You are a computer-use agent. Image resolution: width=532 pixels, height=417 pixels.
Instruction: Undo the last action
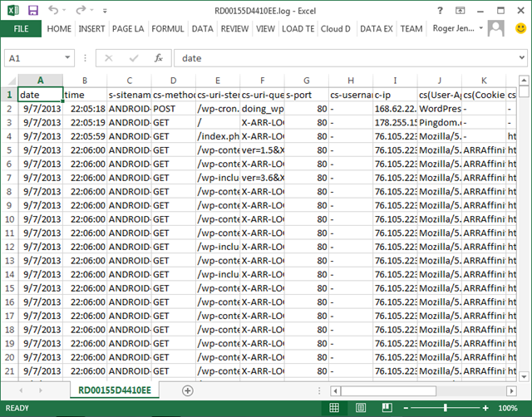(53, 10)
